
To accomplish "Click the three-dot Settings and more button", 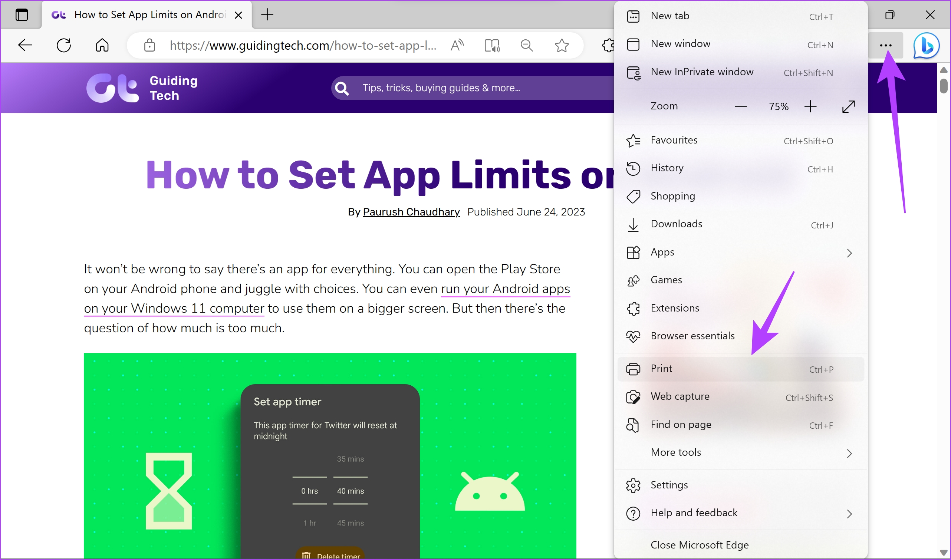I will coord(886,46).
